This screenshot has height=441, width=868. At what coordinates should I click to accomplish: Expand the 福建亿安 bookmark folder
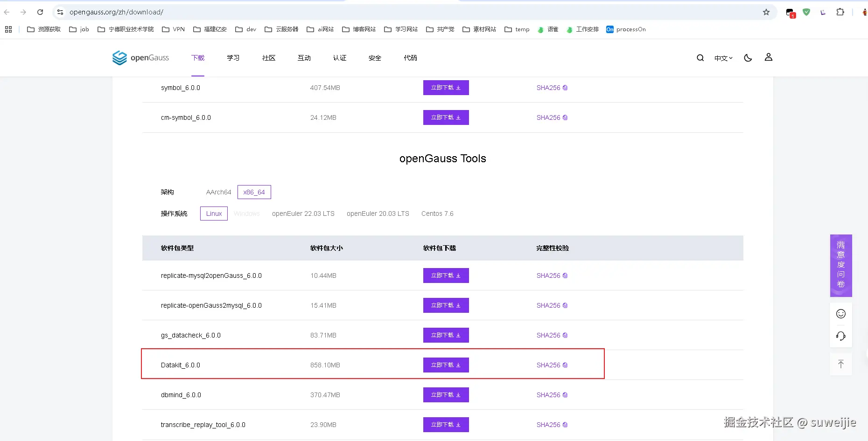pyautogui.click(x=210, y=29)
